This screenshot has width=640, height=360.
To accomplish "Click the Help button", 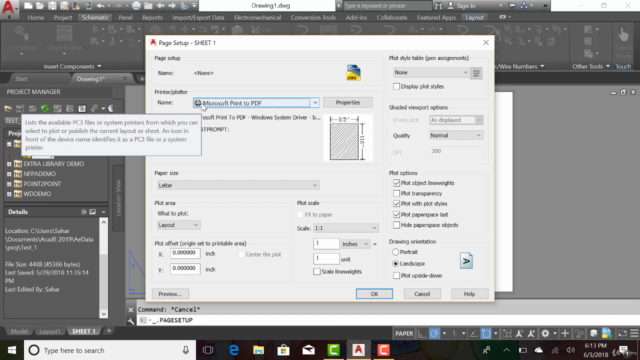I will click(x=469, y=294).
